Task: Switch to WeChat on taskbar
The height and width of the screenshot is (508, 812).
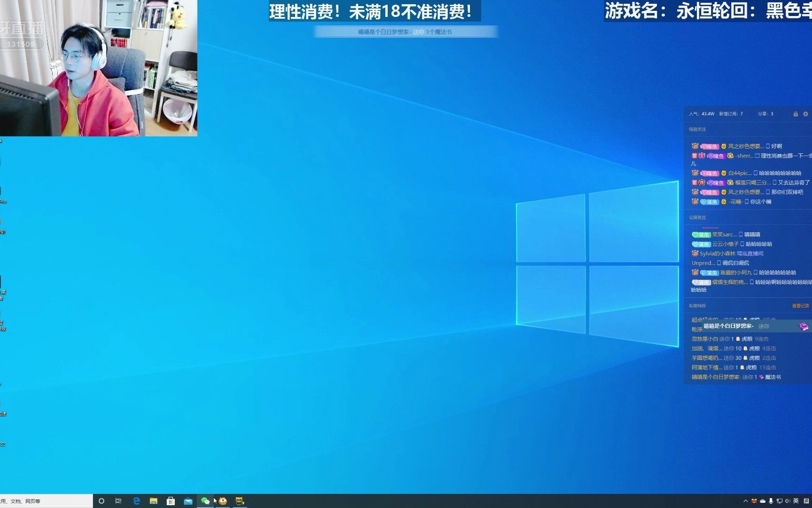Action: (205, 501)
